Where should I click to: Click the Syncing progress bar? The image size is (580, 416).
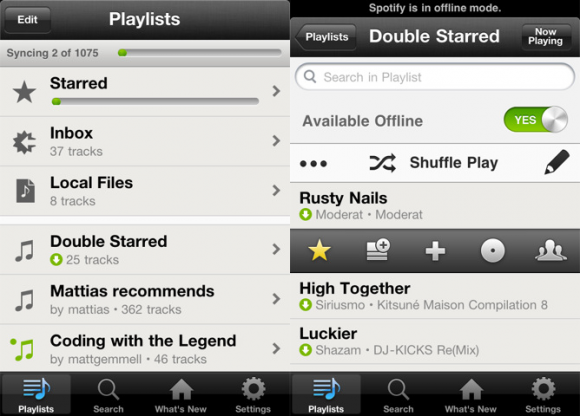(200, 53)
